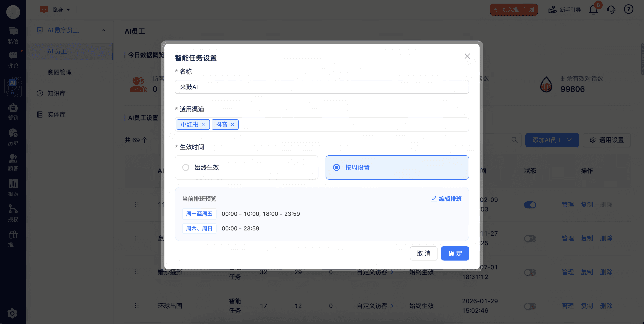This screenshot has width=644, height=324.
Task: Open customer service headset icon
Action: (x=611, y=10)
